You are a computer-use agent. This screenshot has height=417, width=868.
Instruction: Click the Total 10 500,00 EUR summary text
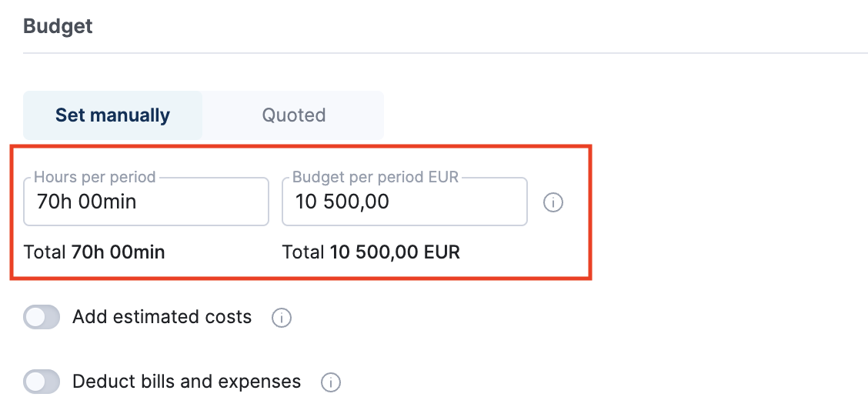pyautogui.click(x=371, y=252)
